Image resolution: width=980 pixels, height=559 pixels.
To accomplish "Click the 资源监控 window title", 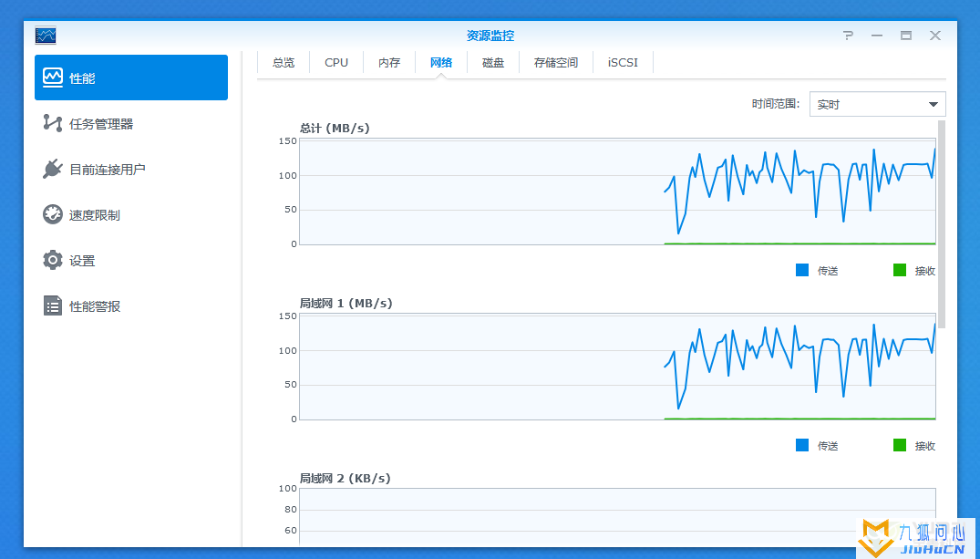I will coord(490,36).
